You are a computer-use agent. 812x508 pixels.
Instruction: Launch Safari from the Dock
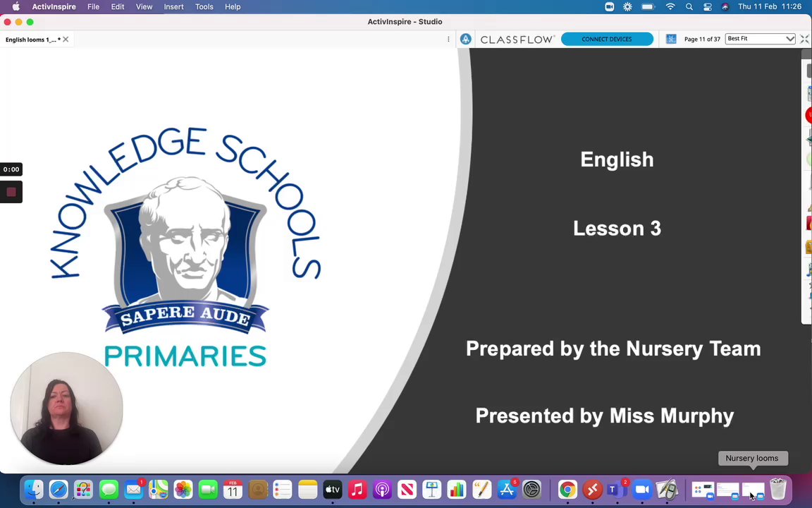(x=59, y=490)
